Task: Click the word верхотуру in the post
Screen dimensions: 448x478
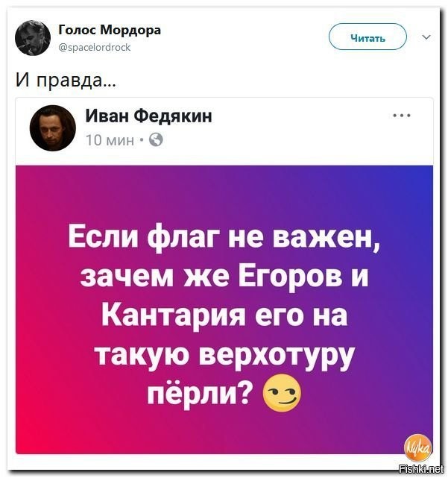Action: coord(277,356)
